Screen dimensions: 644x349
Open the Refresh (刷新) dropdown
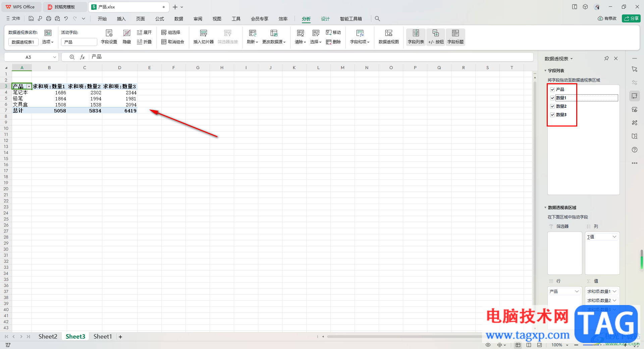point(252,42)
